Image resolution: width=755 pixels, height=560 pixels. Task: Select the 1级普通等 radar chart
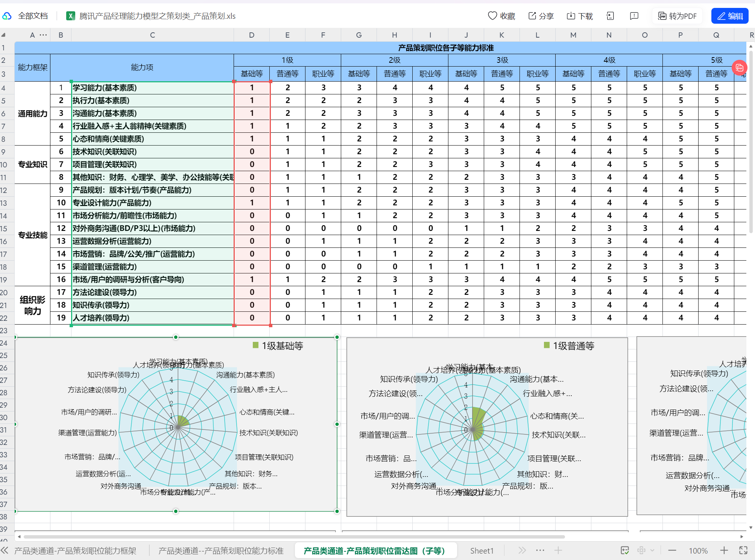[x=487, y=427]
